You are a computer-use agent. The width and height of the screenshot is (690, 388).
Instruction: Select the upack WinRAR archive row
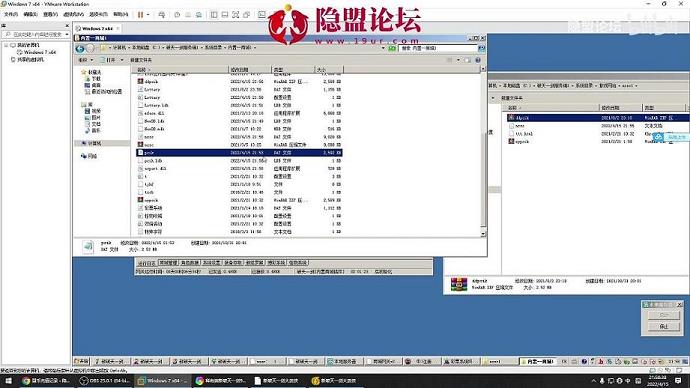(239, 200)
